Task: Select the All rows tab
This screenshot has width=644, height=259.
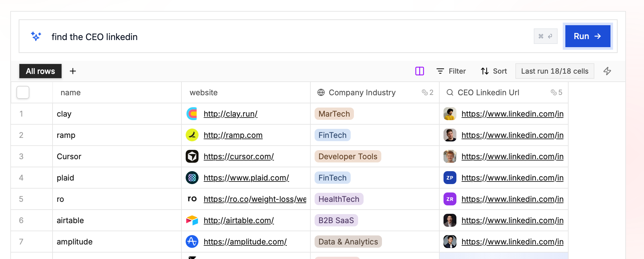Action: pos(40,71)
